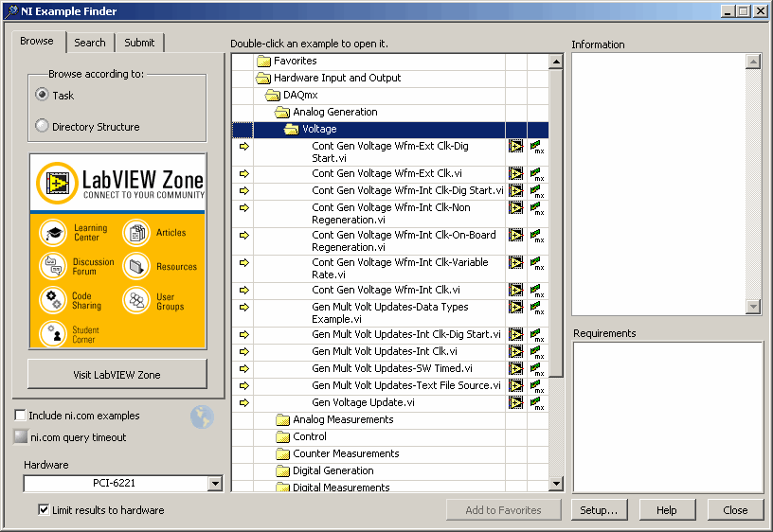Viewport: 773px width, 532px height.
Task: Click the Resources icon
Action: pos(136,266)
